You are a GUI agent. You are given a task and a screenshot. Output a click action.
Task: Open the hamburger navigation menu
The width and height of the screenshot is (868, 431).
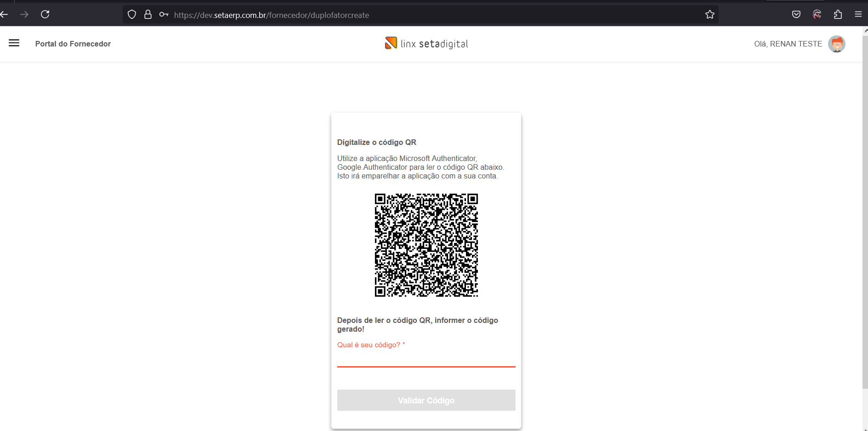tap(14, 43)
